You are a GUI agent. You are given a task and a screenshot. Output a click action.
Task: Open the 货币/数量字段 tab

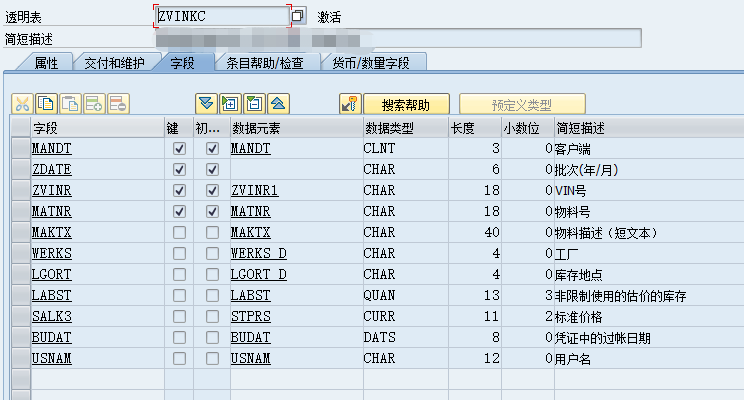371,62
